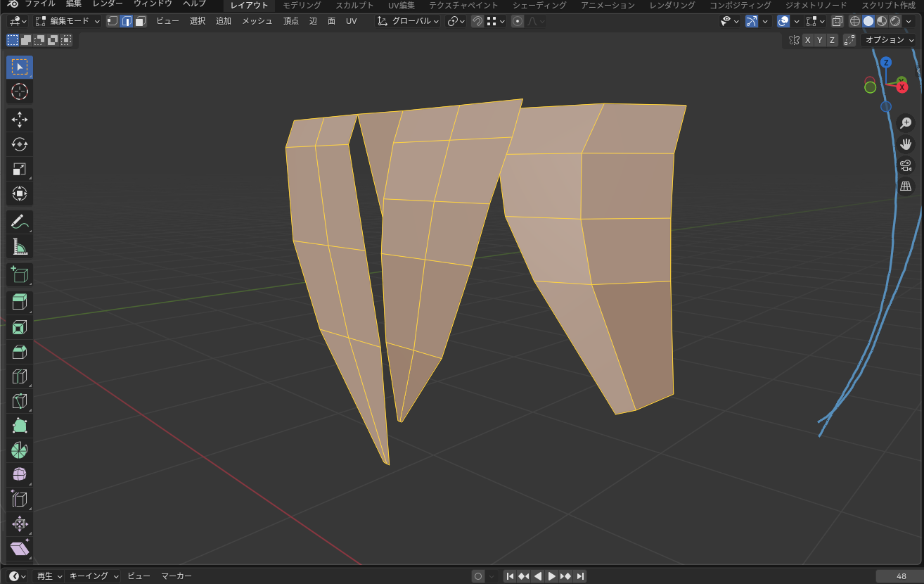Select the Inset Faces tool
Screen dimensions: 924x584
(x=20, y=327)
